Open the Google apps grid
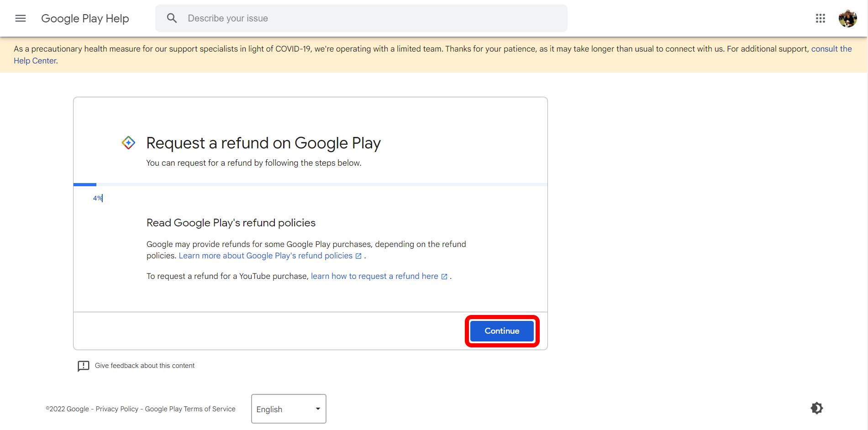This screenshot has height=430, width=868. click(820, 18)
